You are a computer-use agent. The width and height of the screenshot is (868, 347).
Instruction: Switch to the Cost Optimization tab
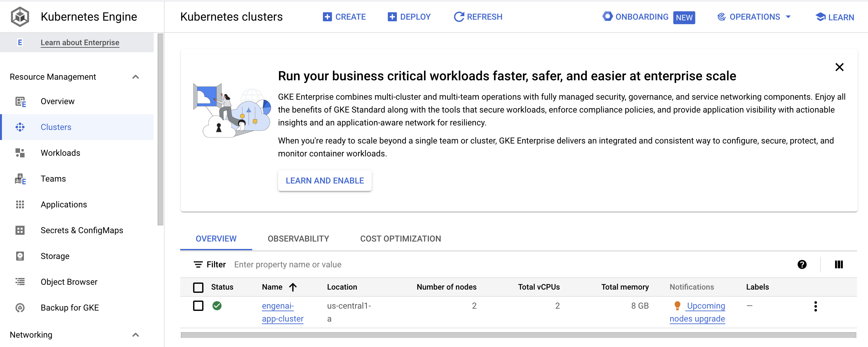(400, 239)
